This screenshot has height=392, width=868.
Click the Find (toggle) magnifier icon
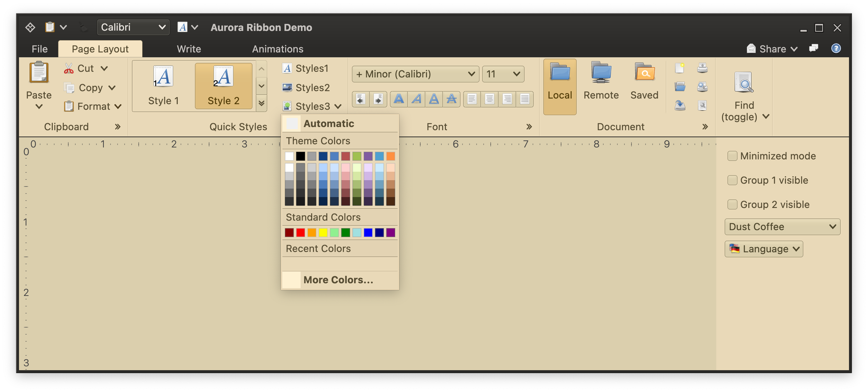tap(743, 82)
